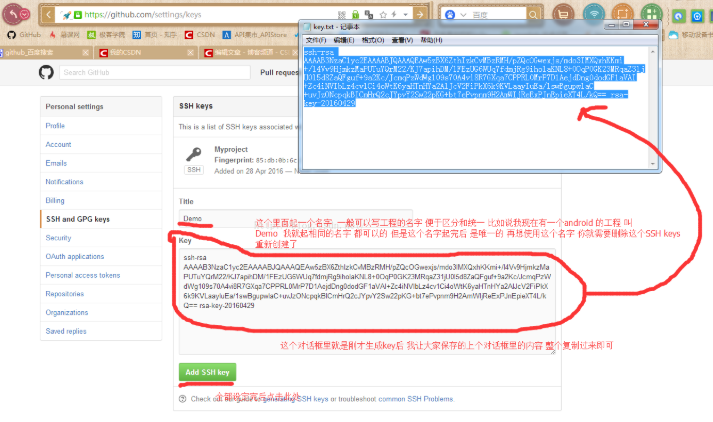Open the Pull requests link

tap(279, 72)
